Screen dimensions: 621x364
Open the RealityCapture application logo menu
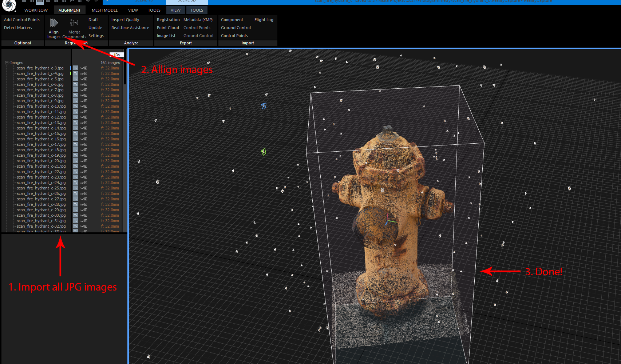click(9, 5)
